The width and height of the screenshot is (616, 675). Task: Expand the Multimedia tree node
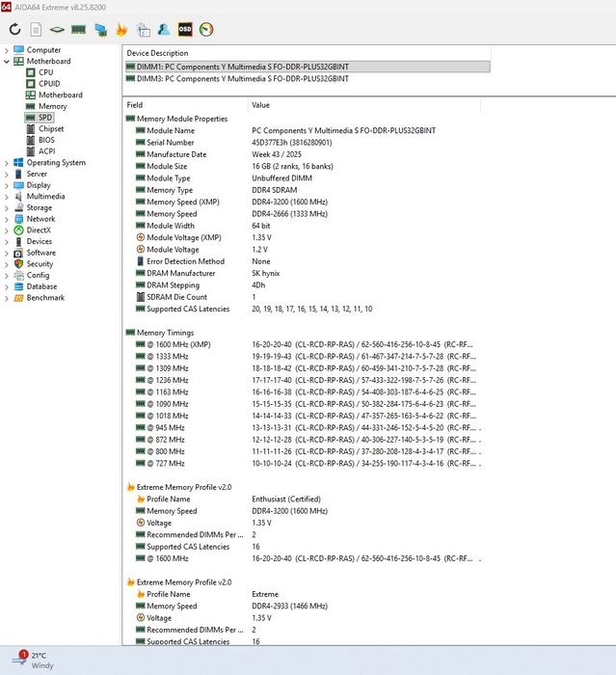click(x=6, y=197)
